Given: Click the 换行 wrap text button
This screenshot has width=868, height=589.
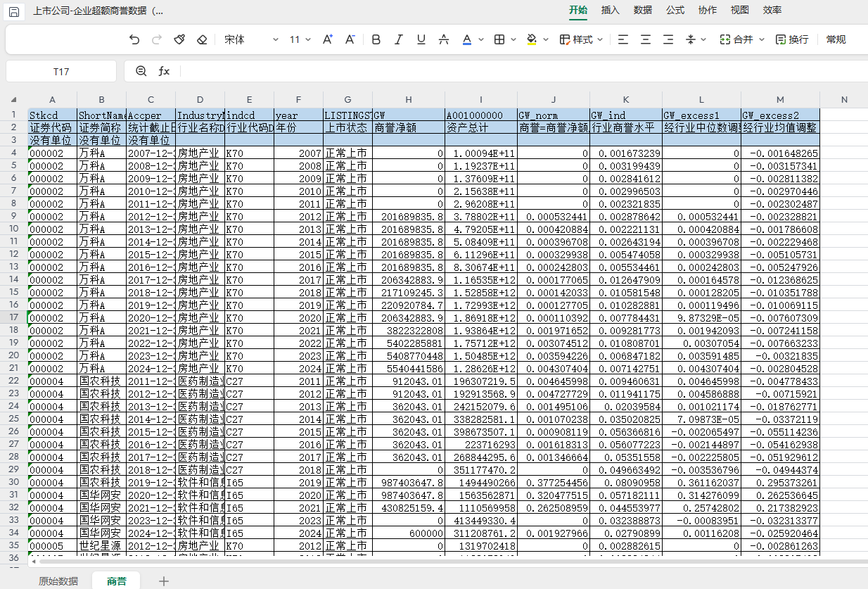Looking at the screenshot, I should pos(792,39).
